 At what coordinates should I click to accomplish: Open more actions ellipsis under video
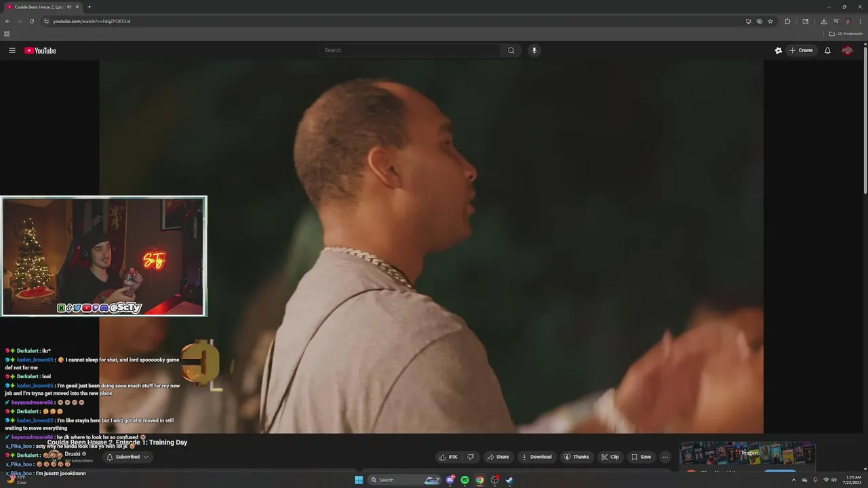[665, 457]
